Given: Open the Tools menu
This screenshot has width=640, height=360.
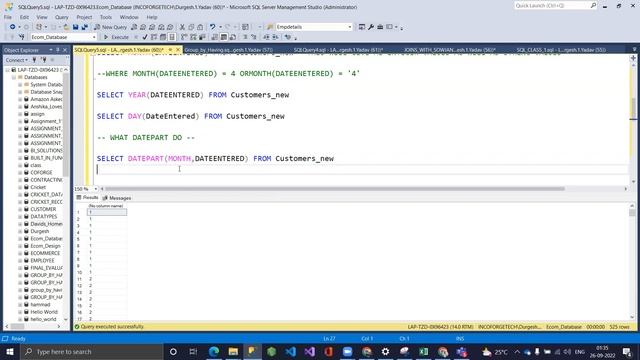Looking at the screenshot, I should (106, 17).
